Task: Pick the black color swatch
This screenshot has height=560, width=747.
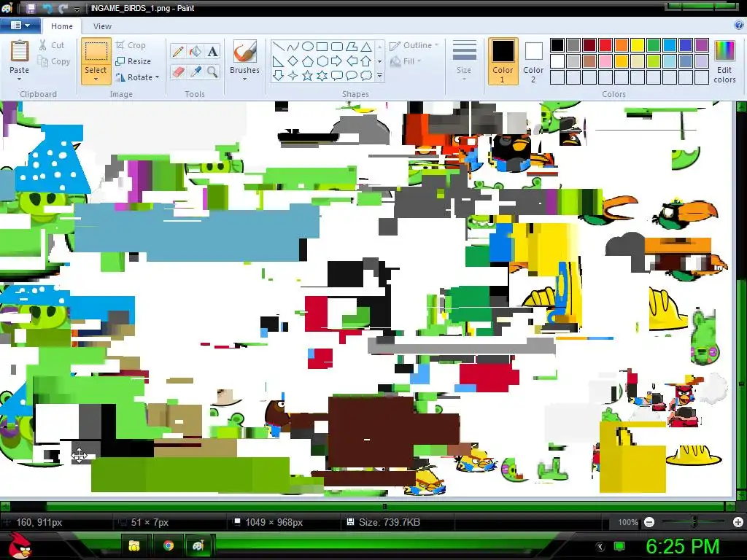Action: [557, 45]
